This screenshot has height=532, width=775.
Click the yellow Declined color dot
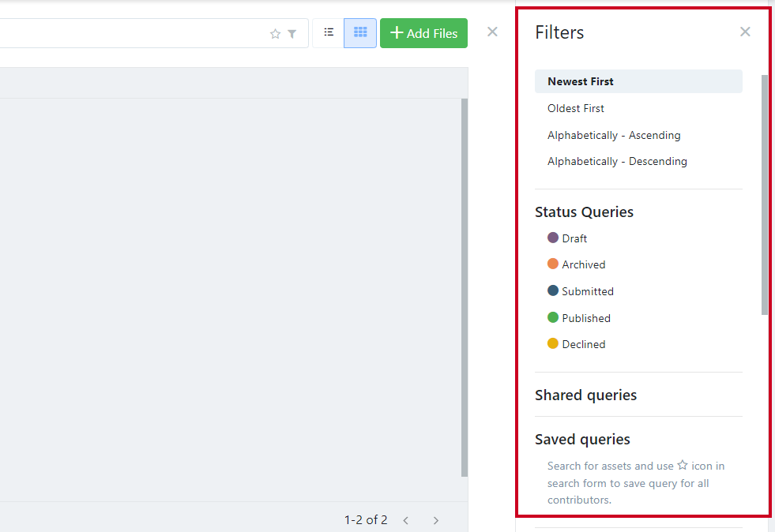click(x=552, y=343)
